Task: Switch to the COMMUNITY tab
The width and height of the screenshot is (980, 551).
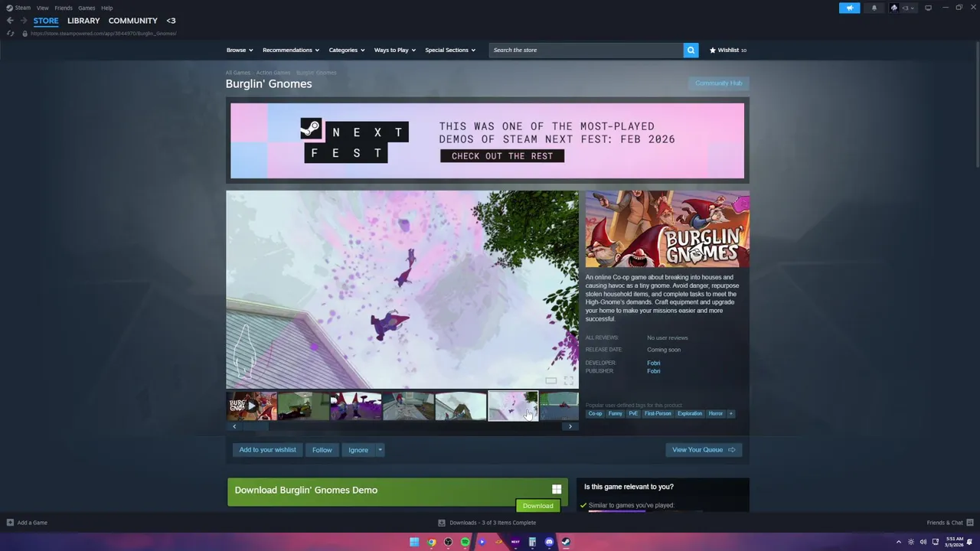Action: [132, 21]
